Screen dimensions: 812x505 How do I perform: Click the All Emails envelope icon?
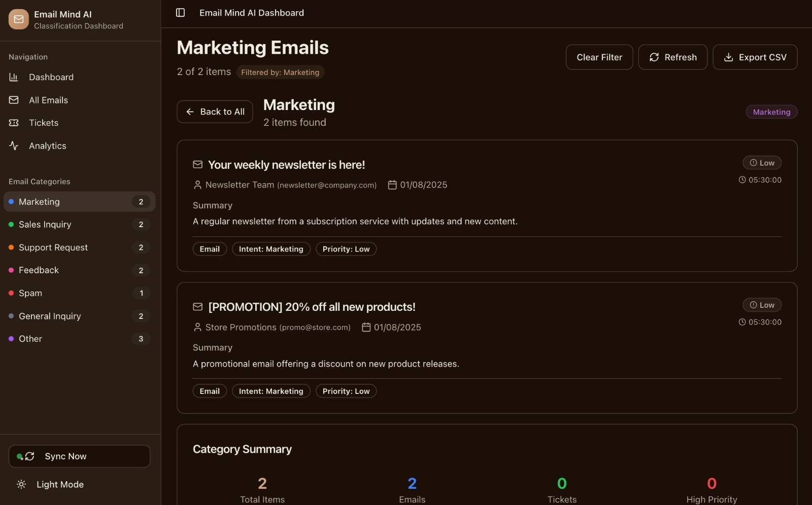tap(14, 100)
